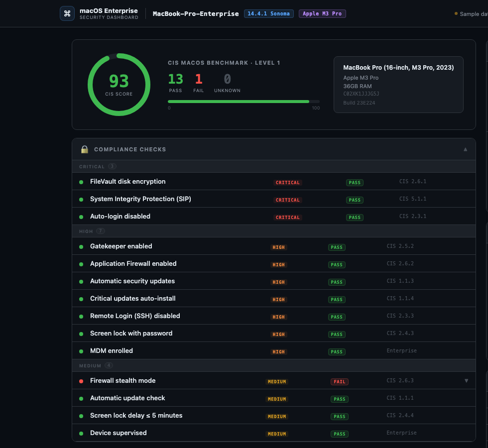Click CIS 1.1.1 reference
488x448 pixels.
pos(400,398)
